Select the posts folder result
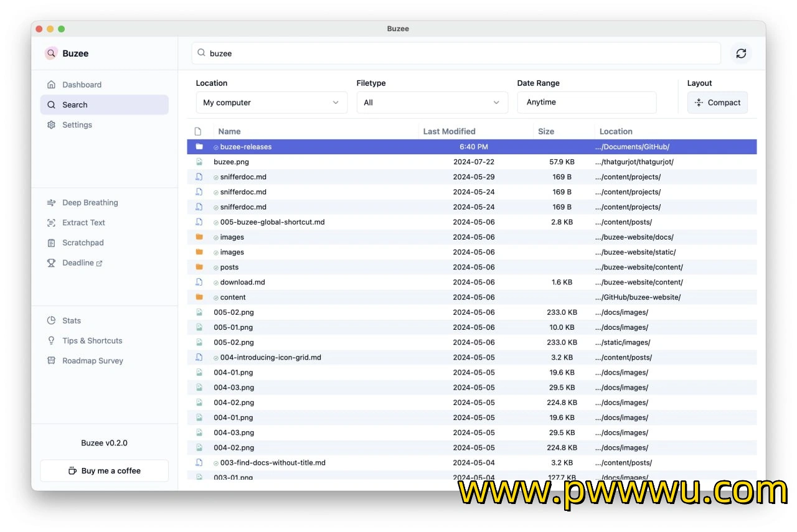The height and width of the screenshot is (532, 797). coord(472,267)
